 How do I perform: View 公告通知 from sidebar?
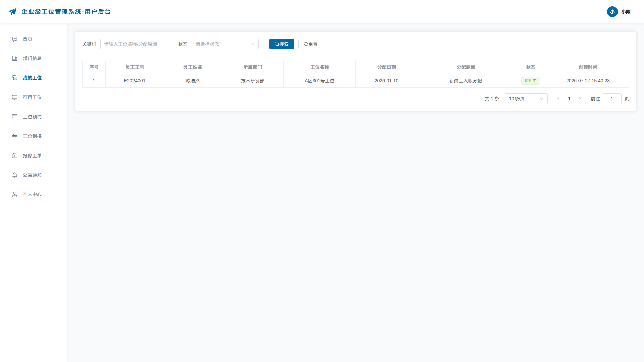click(x=34, y=175)
